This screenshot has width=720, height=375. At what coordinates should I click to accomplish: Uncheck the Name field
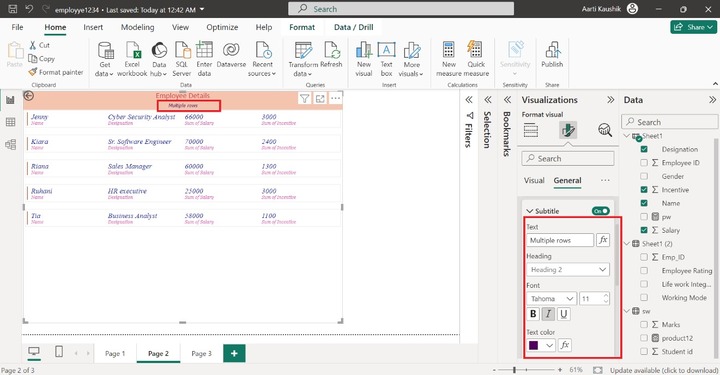[644, 203]
